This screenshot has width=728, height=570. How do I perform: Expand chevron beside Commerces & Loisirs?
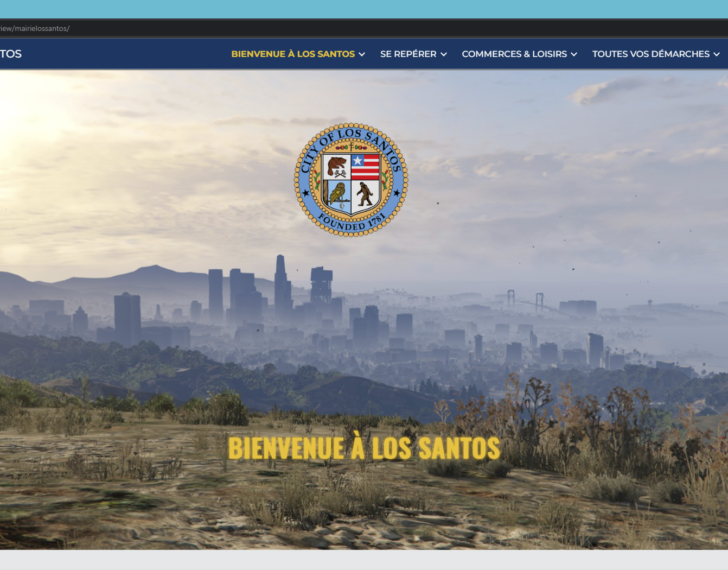point(574,54)
